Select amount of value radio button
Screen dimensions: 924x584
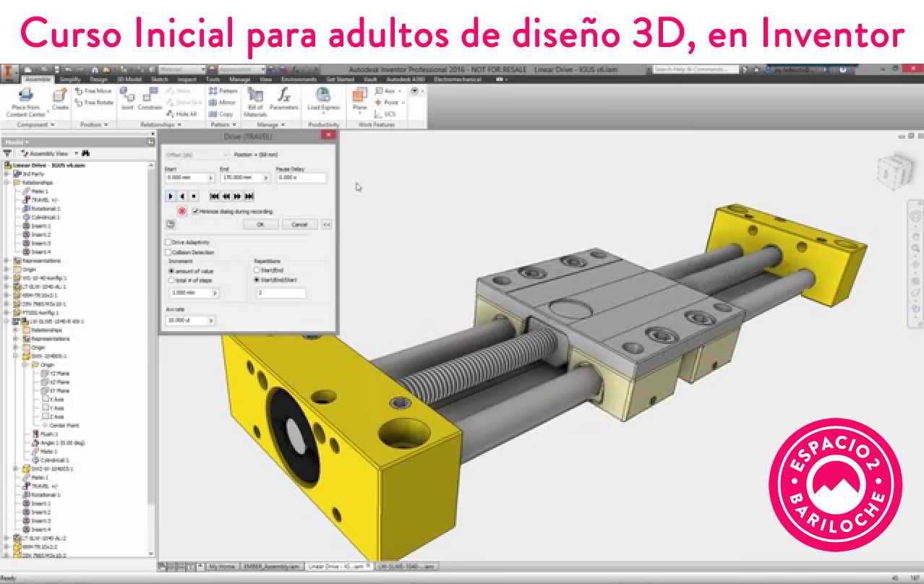tap(171, 270)
